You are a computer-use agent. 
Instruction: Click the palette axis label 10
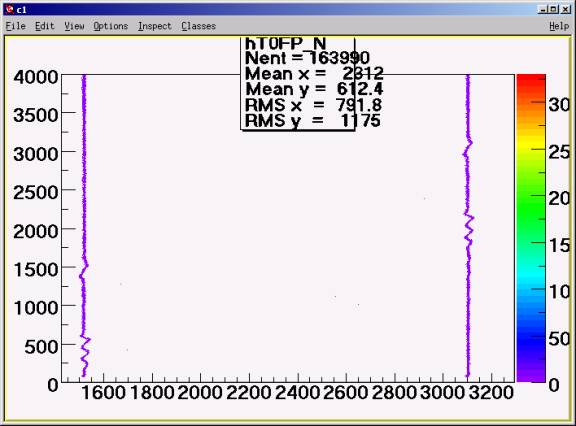click(559, 292)
